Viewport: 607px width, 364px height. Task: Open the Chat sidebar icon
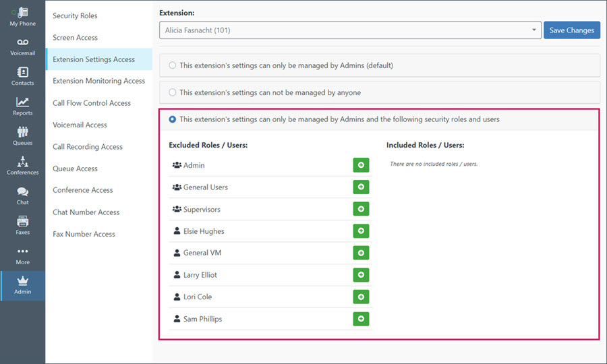22,195
